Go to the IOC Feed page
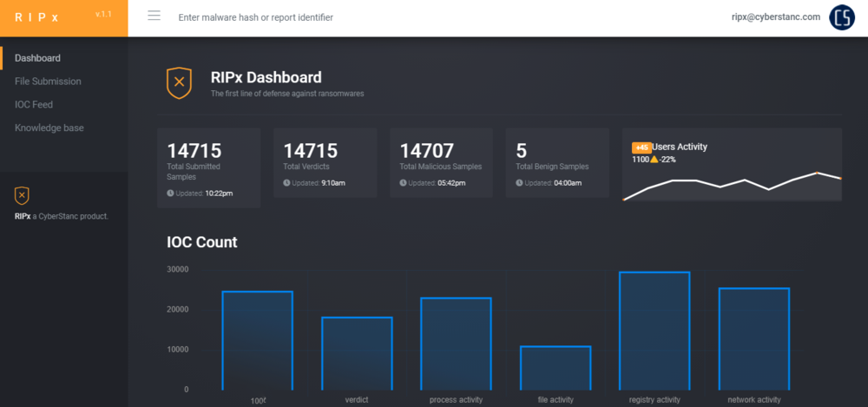 click(34, 105)
